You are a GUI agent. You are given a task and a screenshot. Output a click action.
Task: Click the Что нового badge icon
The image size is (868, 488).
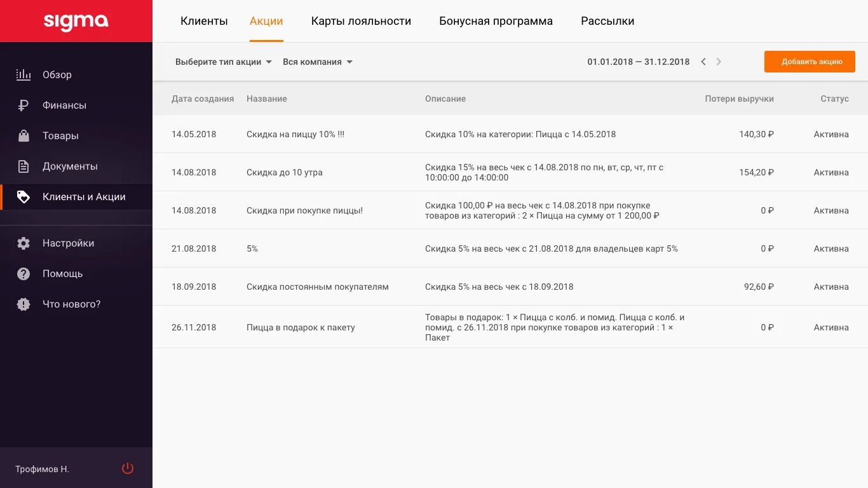[24, 304]
